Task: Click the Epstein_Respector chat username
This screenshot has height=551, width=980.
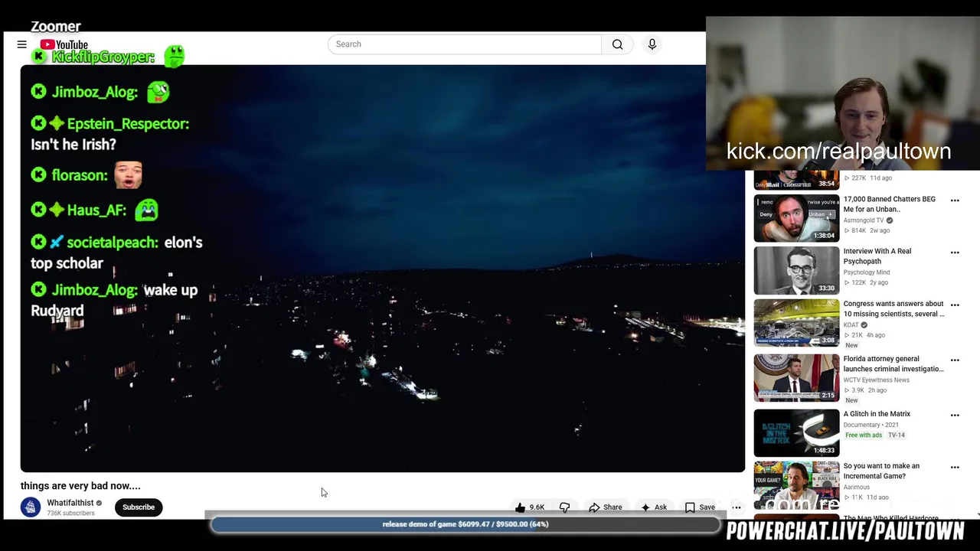Action: coord(128,124)
